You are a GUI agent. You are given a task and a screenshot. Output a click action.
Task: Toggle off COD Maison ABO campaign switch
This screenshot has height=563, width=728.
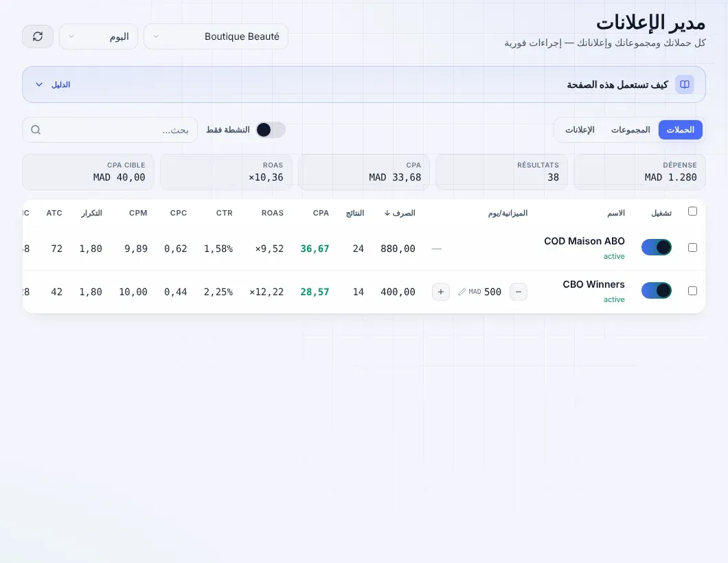click(x=657, y=247)
